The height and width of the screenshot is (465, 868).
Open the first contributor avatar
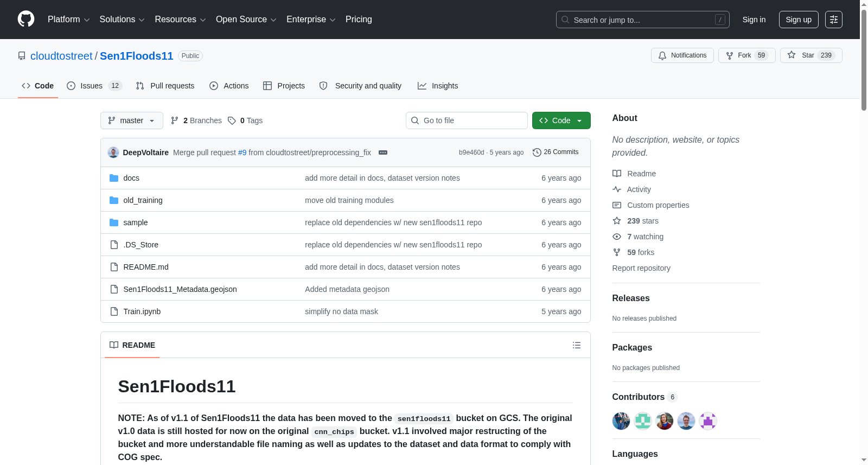point(621,421)
